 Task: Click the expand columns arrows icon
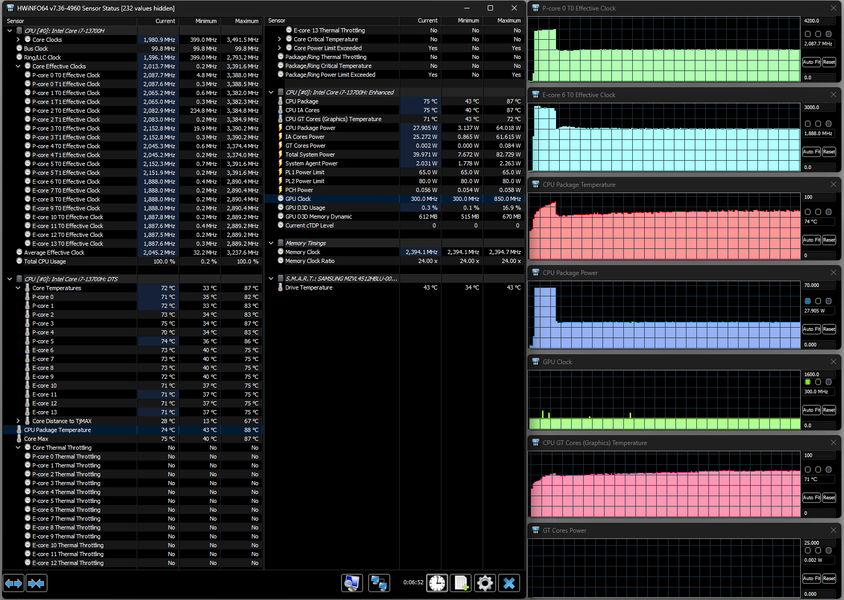click(14, 583)
